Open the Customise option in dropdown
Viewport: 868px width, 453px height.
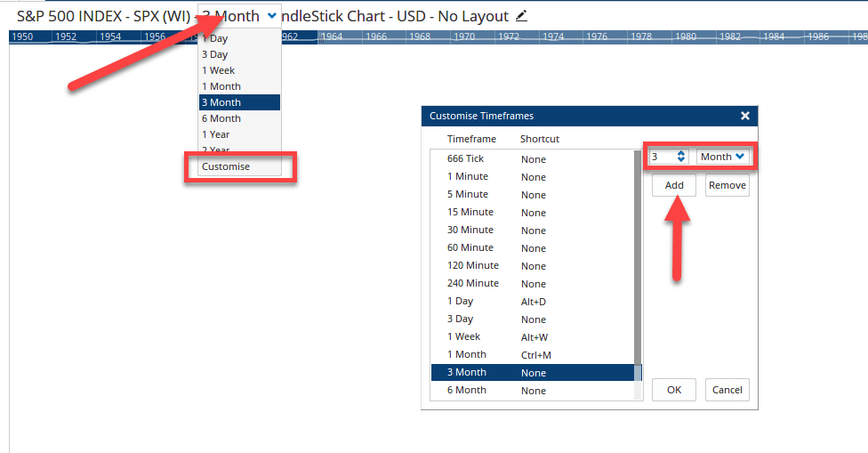pos(240,166)
